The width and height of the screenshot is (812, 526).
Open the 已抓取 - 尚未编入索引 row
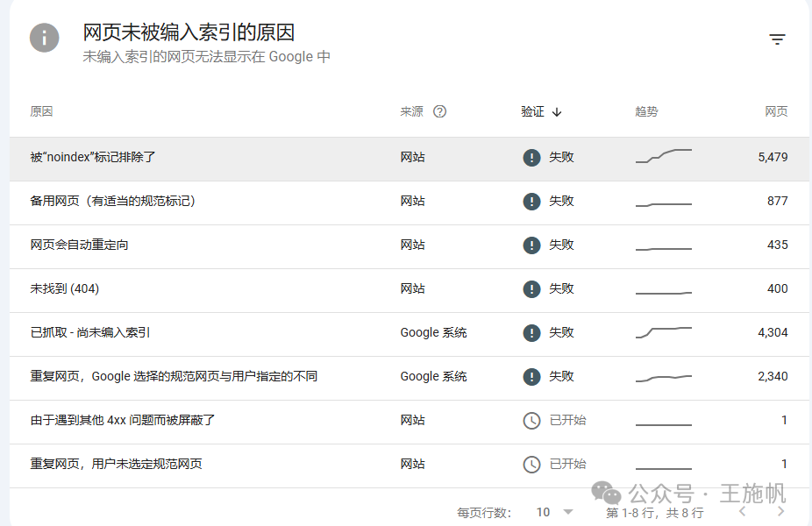click(410, 334)
